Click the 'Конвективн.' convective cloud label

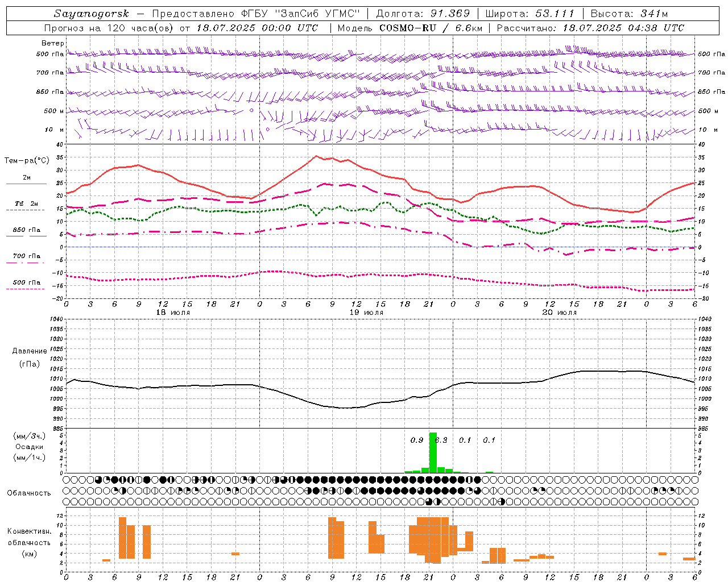coord(30,531)
